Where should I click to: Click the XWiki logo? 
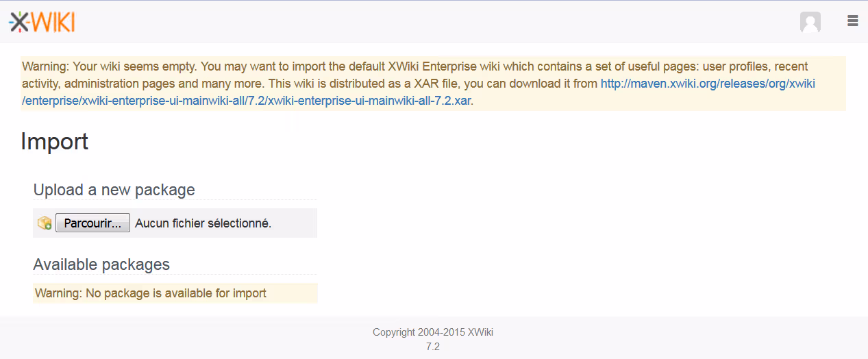click(42, 22)
